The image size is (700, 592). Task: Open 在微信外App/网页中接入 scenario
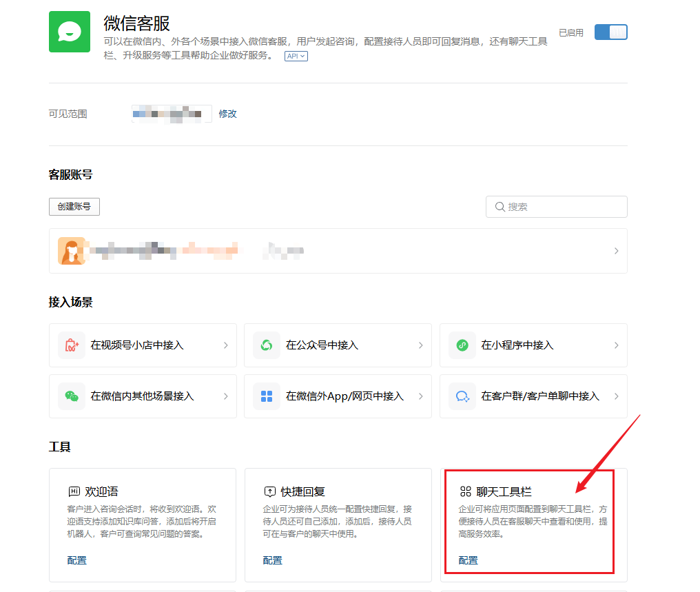click(x=338, y=396)
